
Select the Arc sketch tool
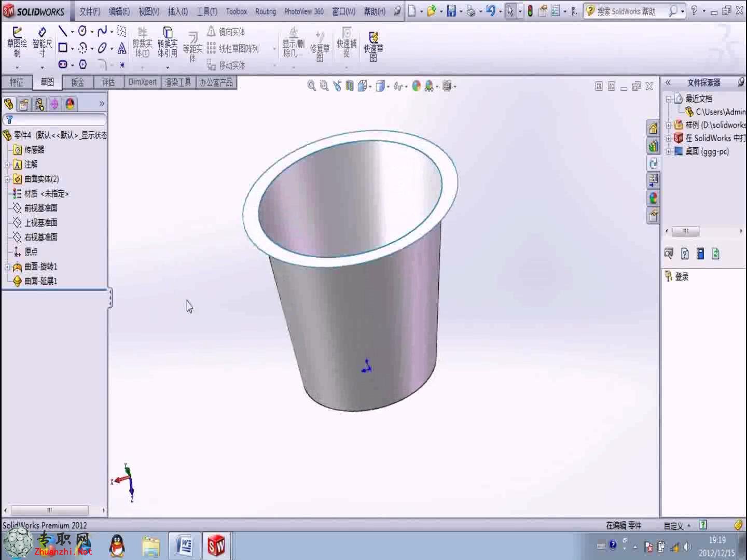coord(82,48)
